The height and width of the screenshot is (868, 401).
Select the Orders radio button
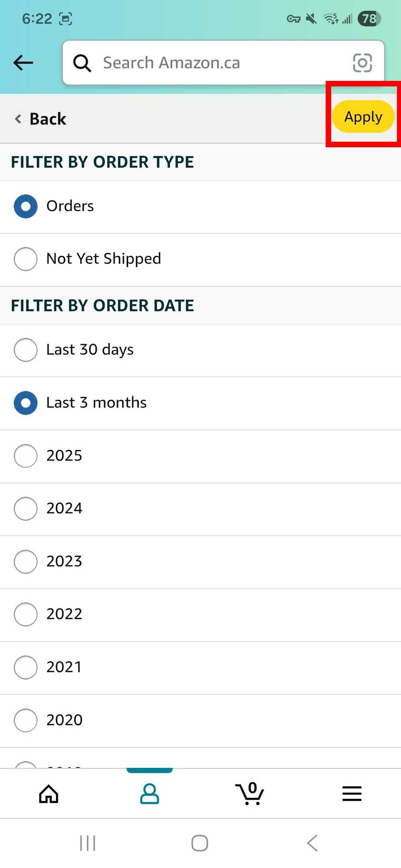(25, 206)
